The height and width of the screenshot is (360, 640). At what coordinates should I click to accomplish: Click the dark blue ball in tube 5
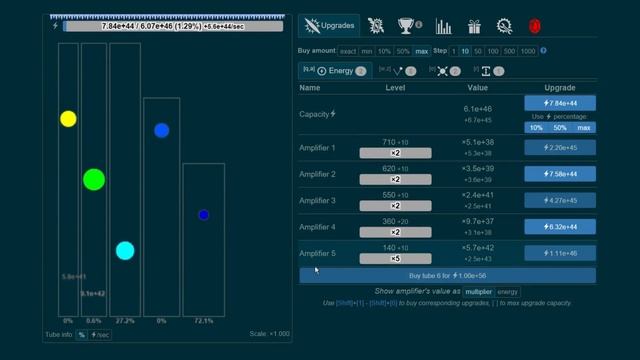tap(204, 215)
